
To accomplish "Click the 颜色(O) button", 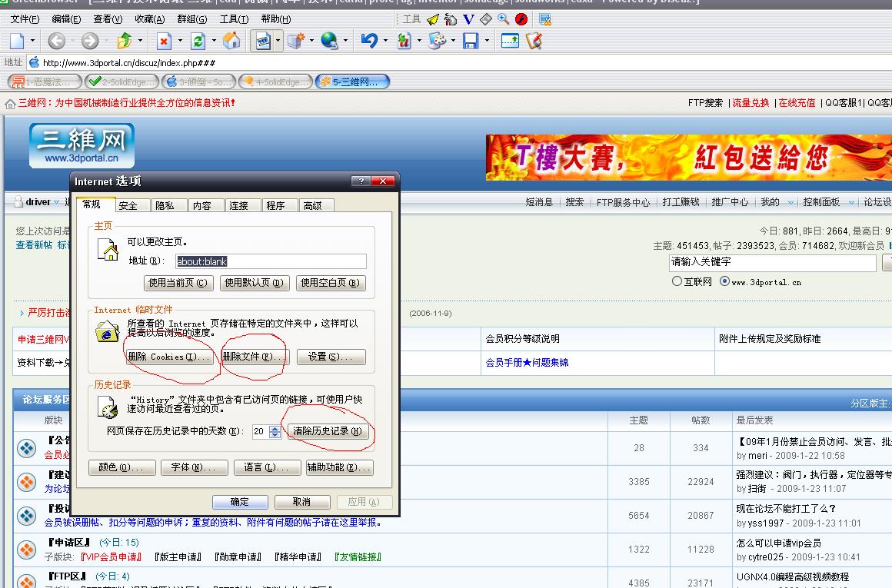I will tap(121, 467).
